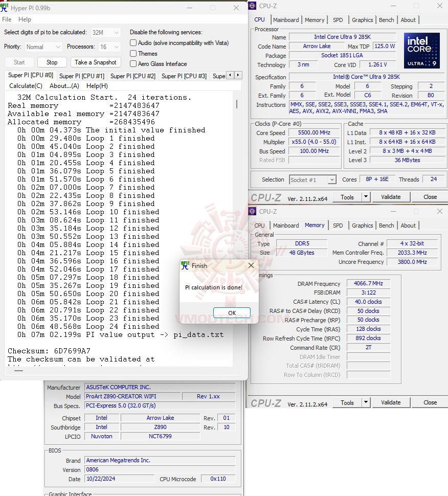Viewport: 448px width, 496px height.
Task: Select Memory tab in lower CPU-Z window
Action: pos(315,225)
